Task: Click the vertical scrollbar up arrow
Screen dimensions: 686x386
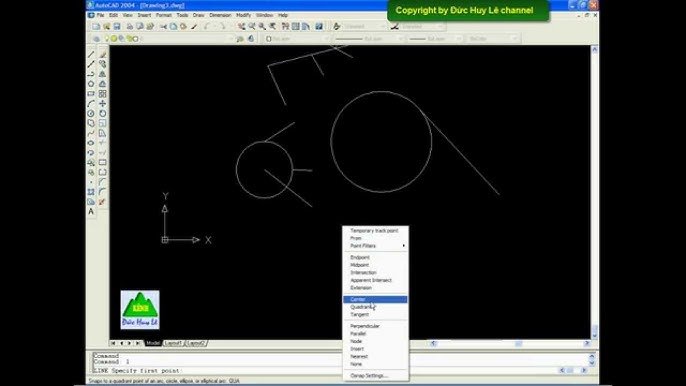Action: pos(594,50)
